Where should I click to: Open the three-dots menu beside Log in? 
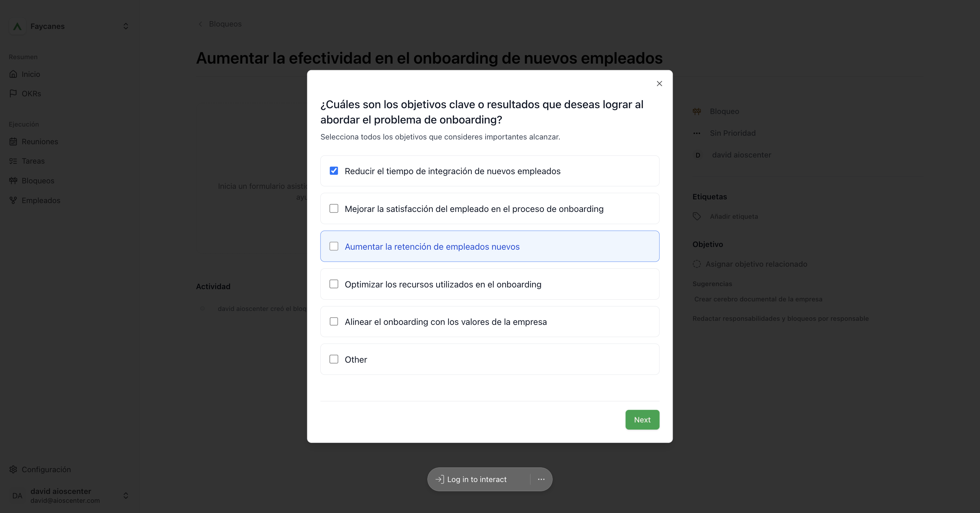[541, 479]
